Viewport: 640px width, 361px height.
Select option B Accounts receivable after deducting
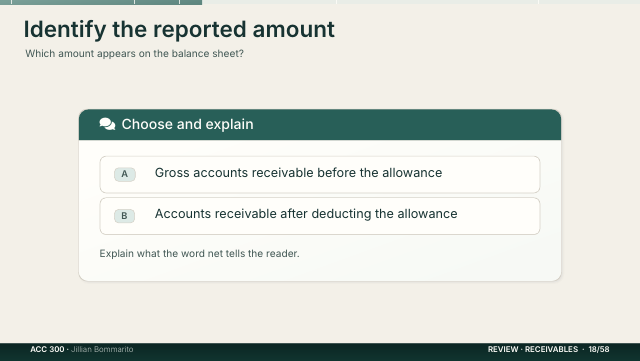pyautogui.click(x=320, y=216)
